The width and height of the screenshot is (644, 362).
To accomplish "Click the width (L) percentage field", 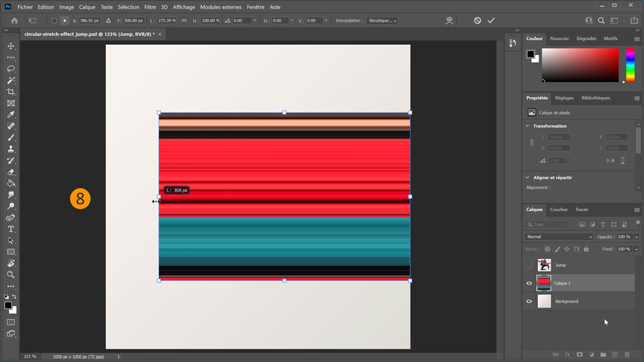I will coord(166,21).
